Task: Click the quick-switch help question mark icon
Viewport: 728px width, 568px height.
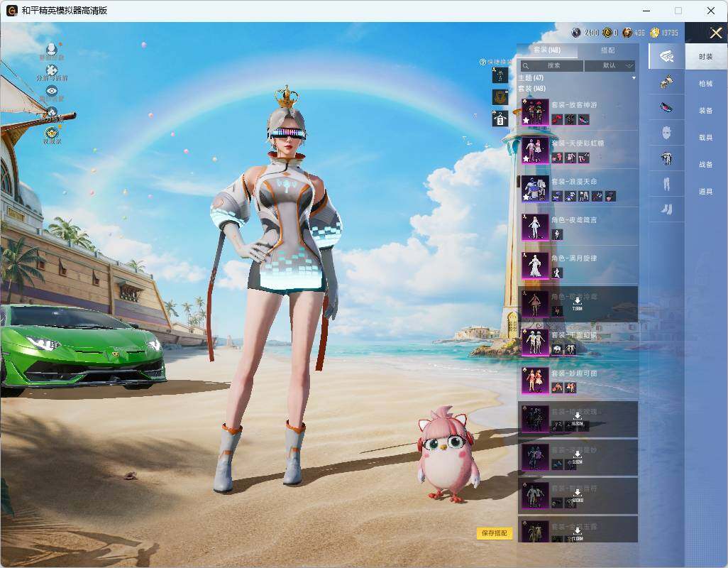Action: [x=482, y=62]
